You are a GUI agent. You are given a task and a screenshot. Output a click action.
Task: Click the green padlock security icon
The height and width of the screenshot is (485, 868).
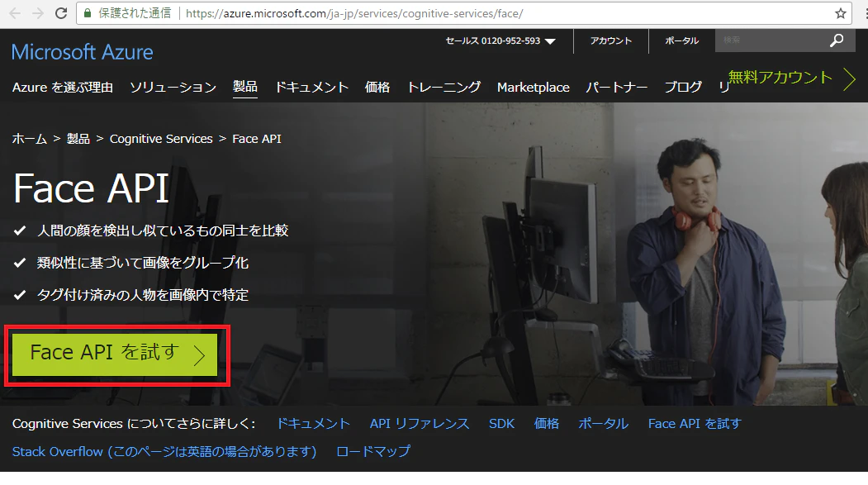[x=88, y=13]
